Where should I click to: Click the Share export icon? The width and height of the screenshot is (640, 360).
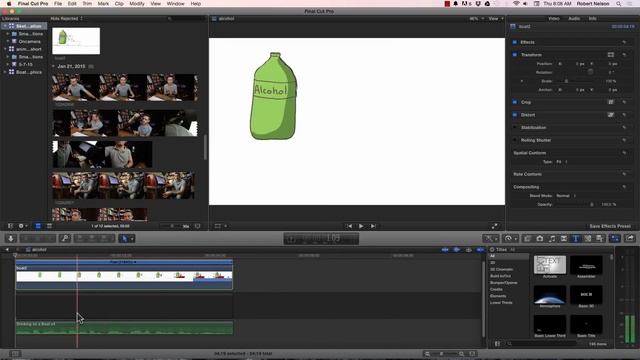630,238
